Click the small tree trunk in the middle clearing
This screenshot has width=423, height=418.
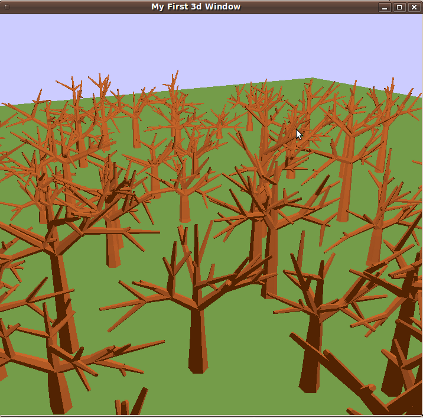tap(184, 207)
